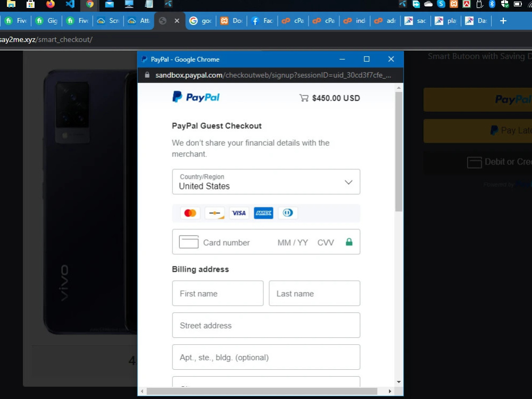Open Skype from the system tray
The width and height of the screenshot is (532, 399).
tap(441, 4)
